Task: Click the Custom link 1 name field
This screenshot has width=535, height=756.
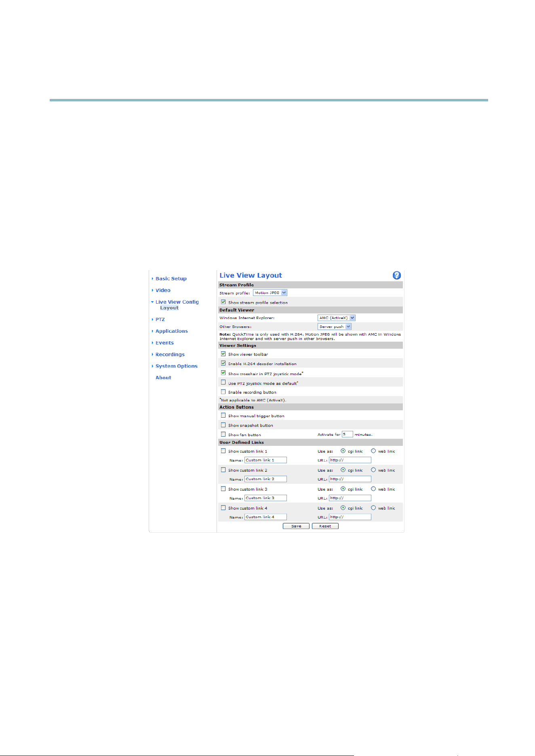Action: (x=265, y=460)
